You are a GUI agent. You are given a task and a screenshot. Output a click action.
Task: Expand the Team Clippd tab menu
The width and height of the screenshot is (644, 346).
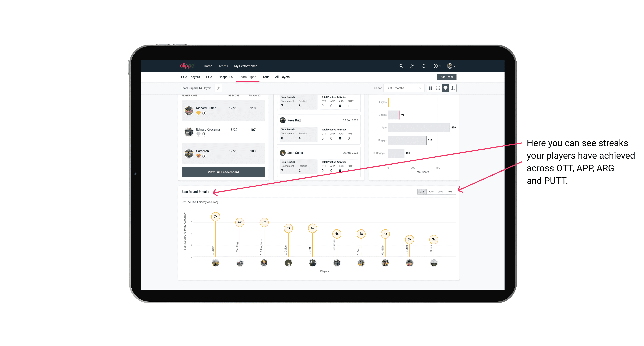pyautogui.click(x=247, y=77)
